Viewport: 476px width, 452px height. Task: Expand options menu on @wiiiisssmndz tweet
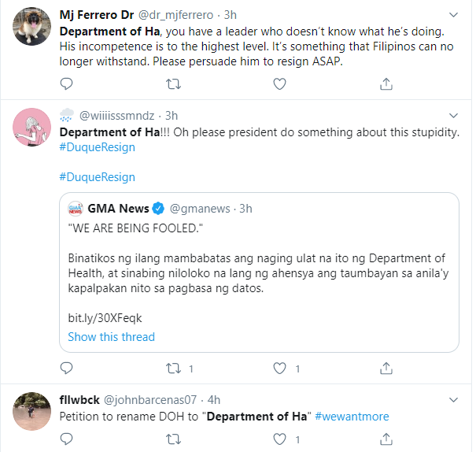[x=452, y=115]
